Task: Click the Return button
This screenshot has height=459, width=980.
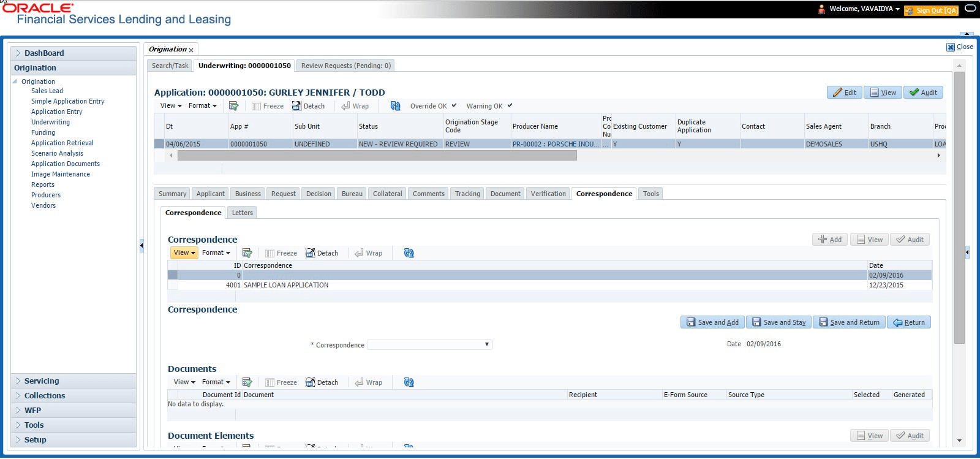Action: [909, 322]
